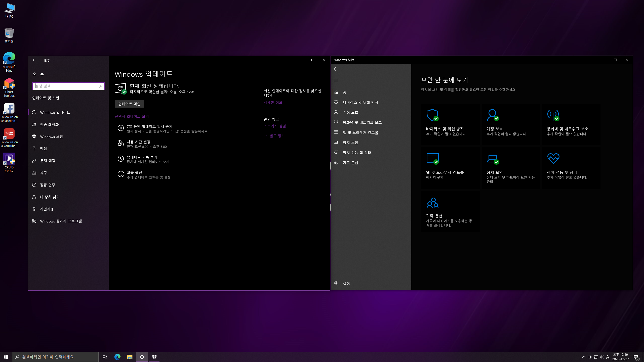Viewport: 644px width, 362px height.
Task: Open the firewall and network protection tile
Action: 571,124
